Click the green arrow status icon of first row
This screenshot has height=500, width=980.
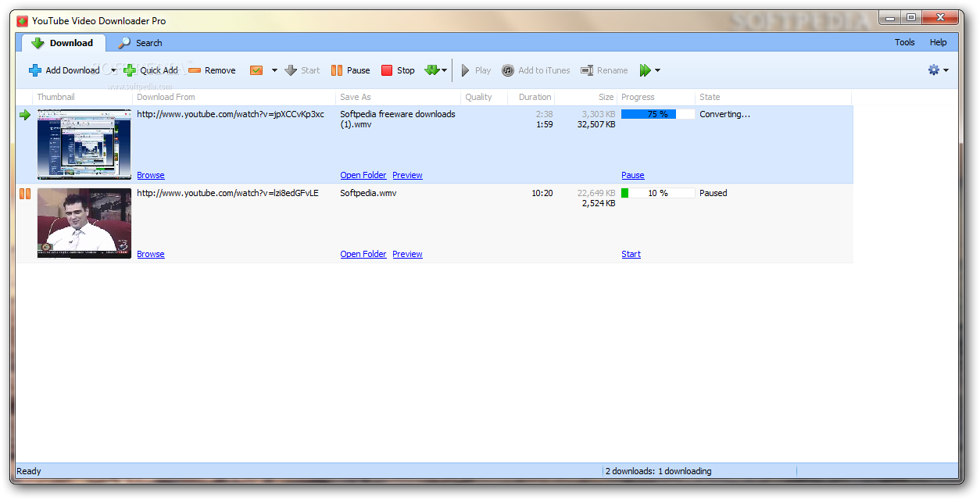[25, 115]
